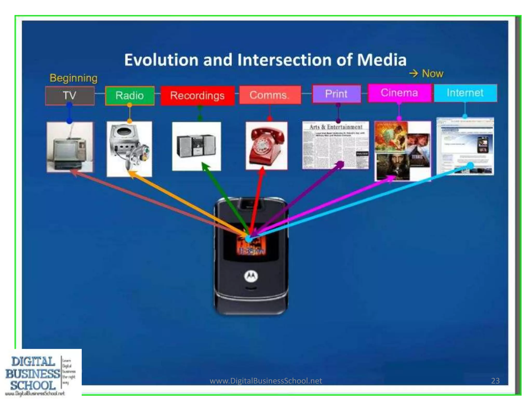Select the cyan Internet label box
This screenshot has width=532, height=399.
click(465, 93)
